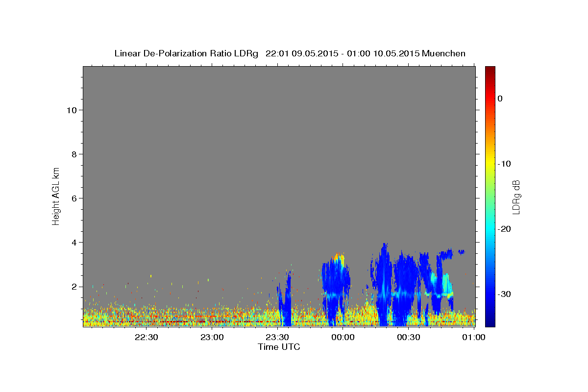The image size is (588, 392).
Task: Click the height tick label 8
Action: (x=73, y=154)
